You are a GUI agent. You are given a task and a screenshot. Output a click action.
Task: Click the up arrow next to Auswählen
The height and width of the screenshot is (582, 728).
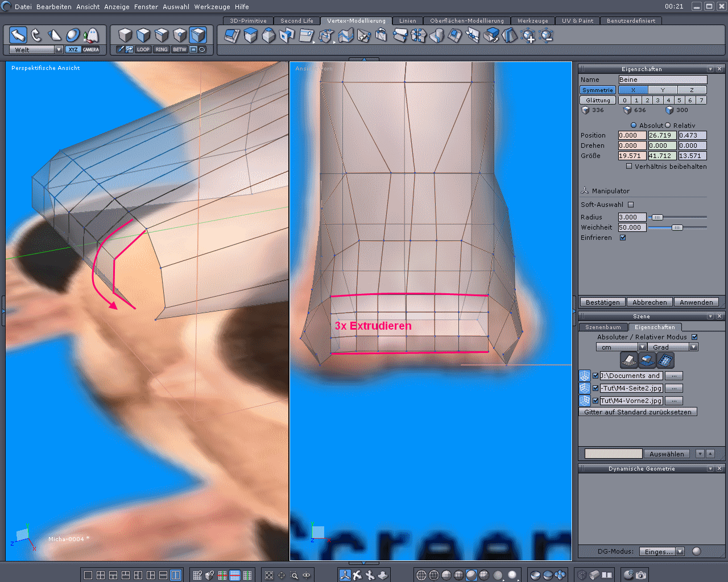point(710,454)
